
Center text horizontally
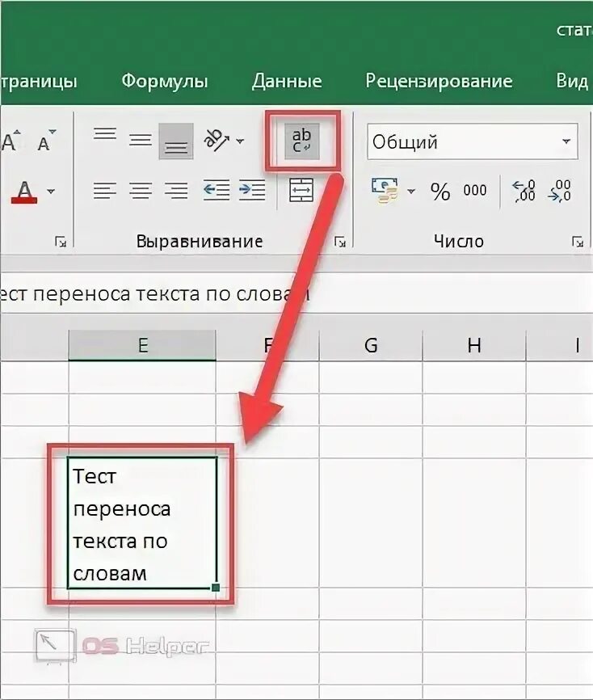141,190
